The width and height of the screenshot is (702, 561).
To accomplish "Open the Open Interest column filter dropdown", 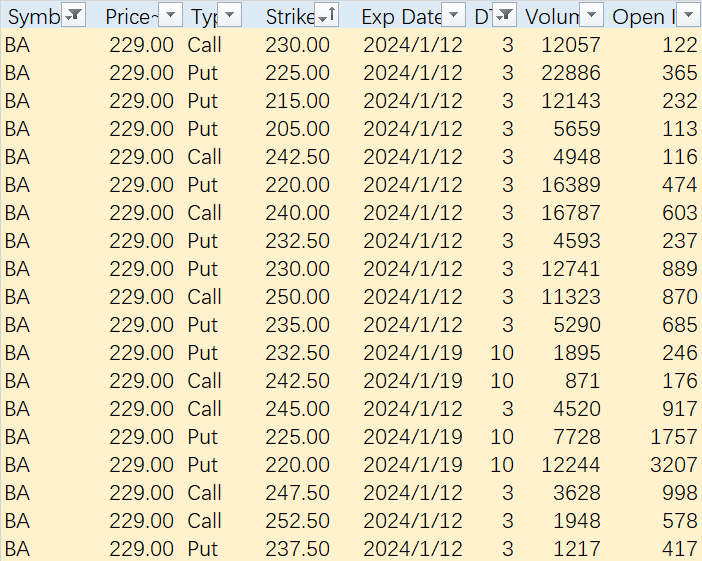I will pyautogui.click(x=689, y=15).
